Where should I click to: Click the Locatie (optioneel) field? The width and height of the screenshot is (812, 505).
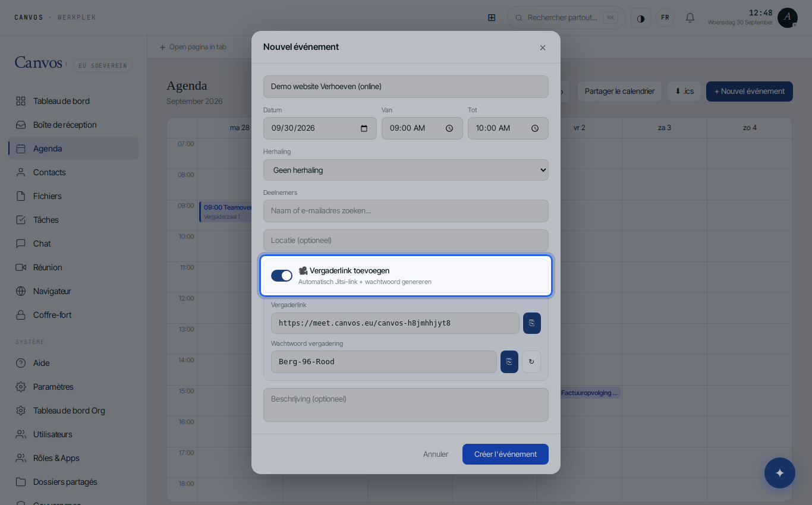406,241
